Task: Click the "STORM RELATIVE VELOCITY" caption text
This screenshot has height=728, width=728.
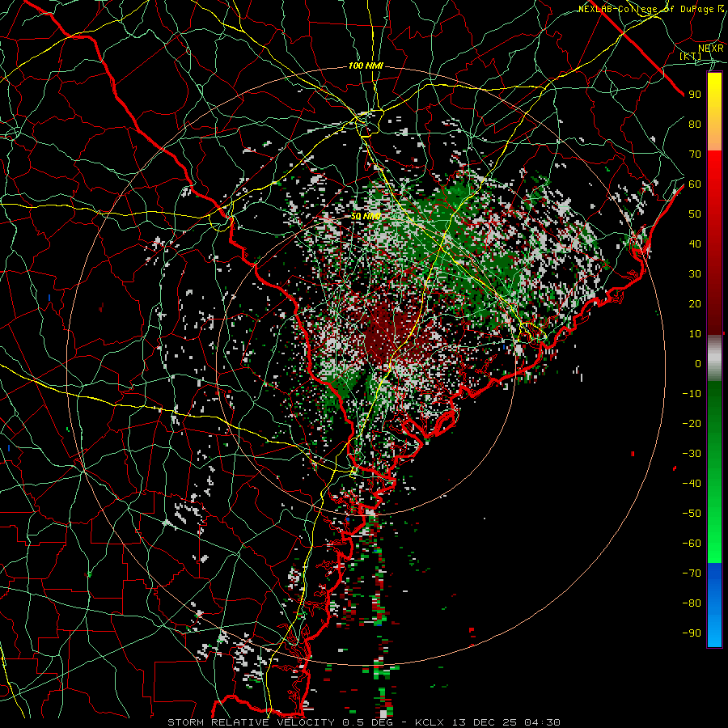Action: pos(251,722)
